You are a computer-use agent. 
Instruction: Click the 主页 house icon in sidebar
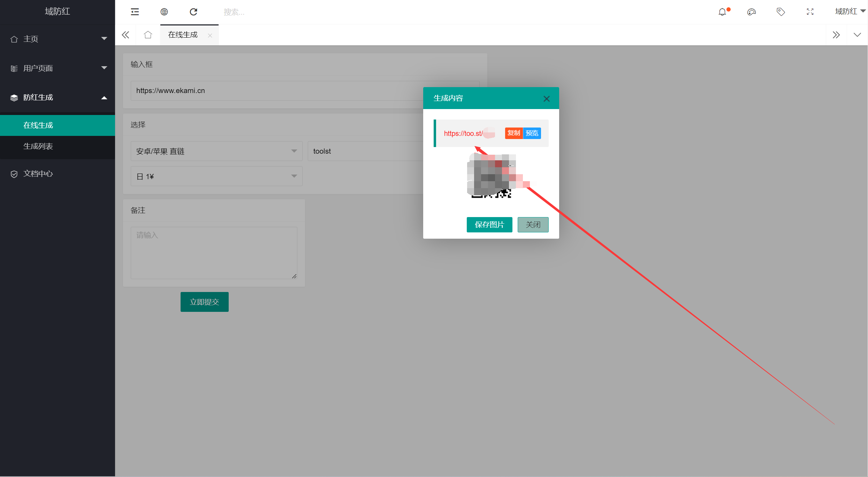click(14, 39)
